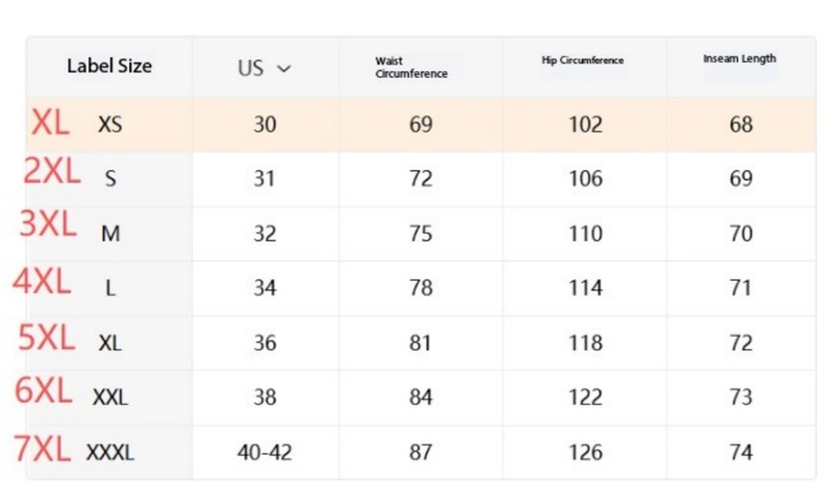Image resolution: width=837 pixels, height=504 pixels.
Task: Select the XXXL label size cell
Action: [110, 452]
